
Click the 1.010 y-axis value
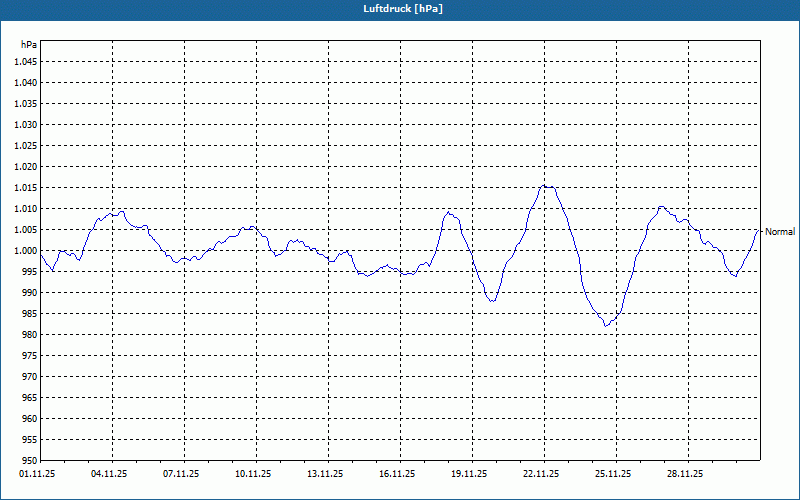(x=26, y=209)
